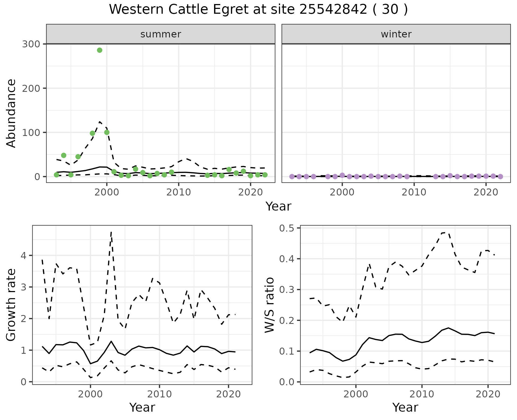Screen dimensions: 517x420
Task: Click the winter facet header strip
Action: (x=396, y=34)
